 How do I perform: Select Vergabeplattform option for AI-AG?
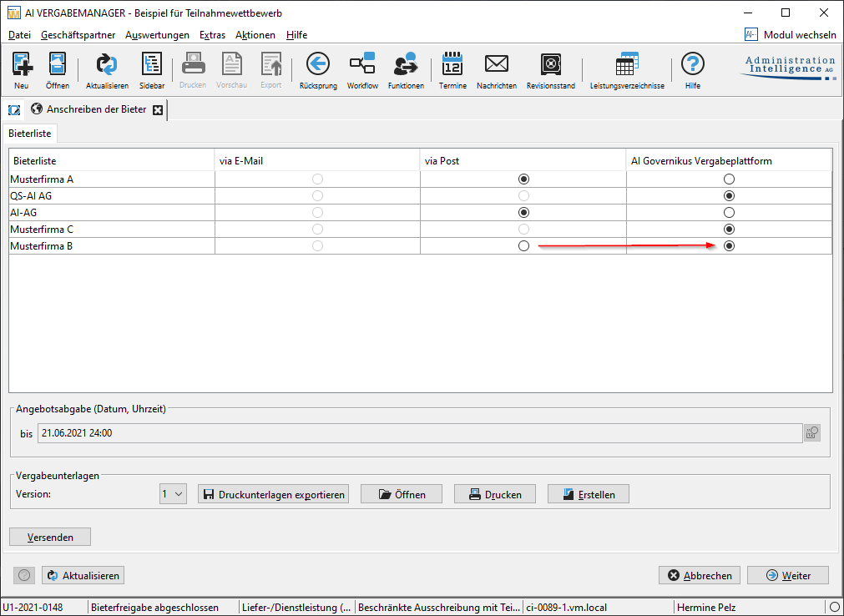(x=729, y=212)
